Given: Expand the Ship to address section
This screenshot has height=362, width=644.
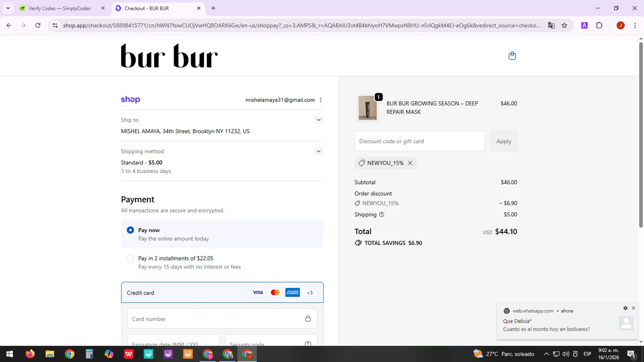Looking at the screenshot, I should [319, 120].
